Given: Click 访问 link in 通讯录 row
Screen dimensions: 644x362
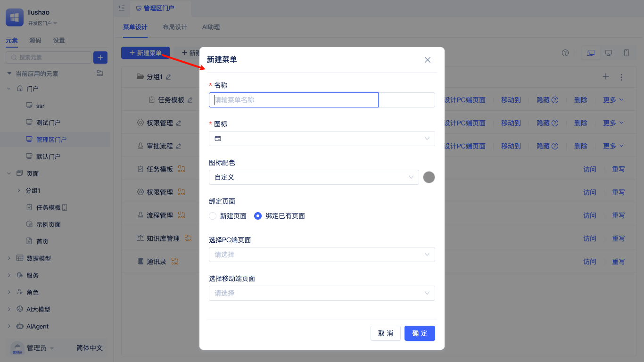Looking at the screenshot, I should [x=590, y=262].
